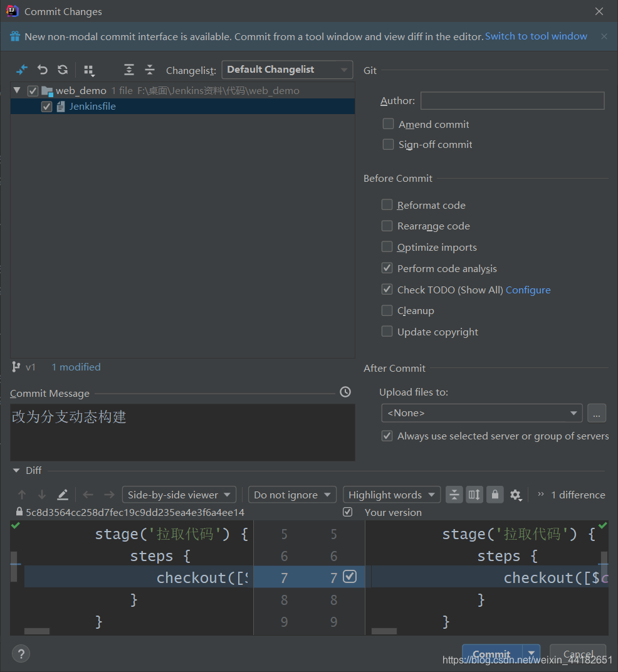Uncheck the Jenkinsfile checkbox
This screenshot has height=672, width=618.
[x=46, y=107]
